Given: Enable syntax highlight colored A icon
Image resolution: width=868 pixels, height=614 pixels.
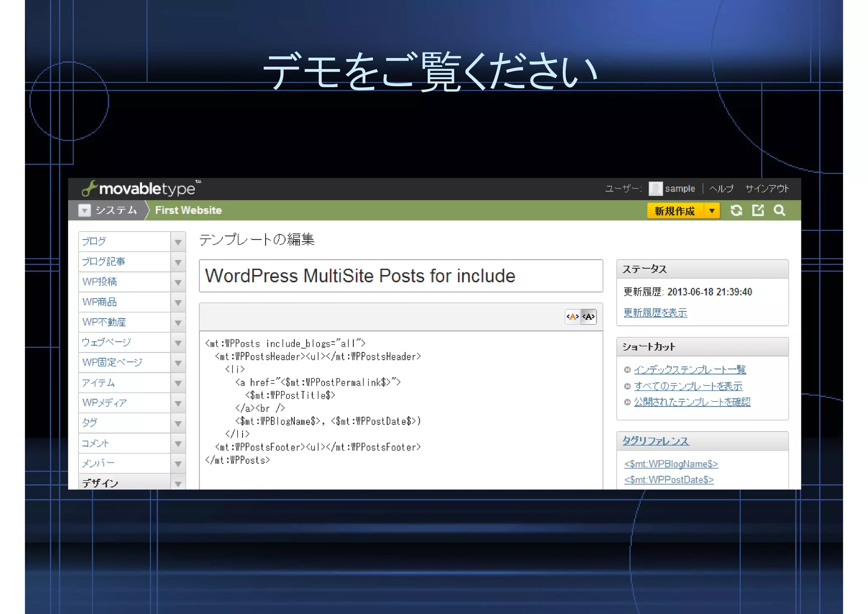Looking at the screenshot, I should 573,316.
